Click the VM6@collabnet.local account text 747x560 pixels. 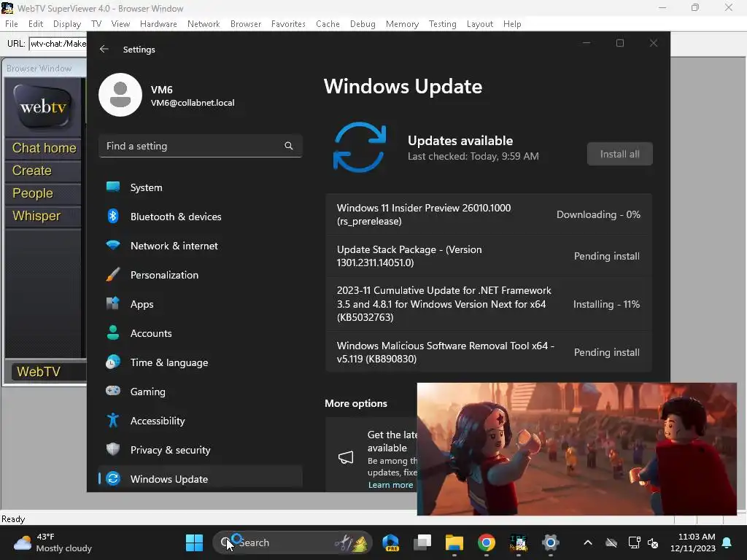193,103
